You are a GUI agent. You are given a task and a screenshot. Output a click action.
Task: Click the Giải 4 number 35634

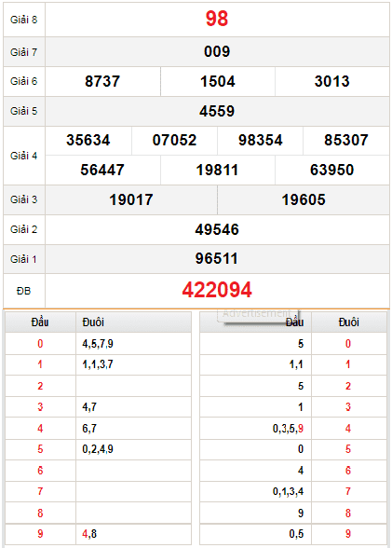[x=88, y=140]
